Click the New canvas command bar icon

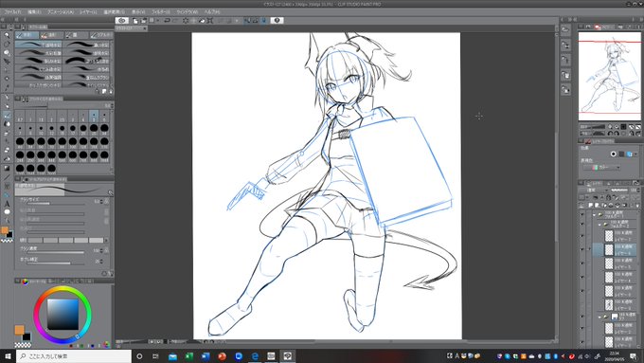coord(135,21)
